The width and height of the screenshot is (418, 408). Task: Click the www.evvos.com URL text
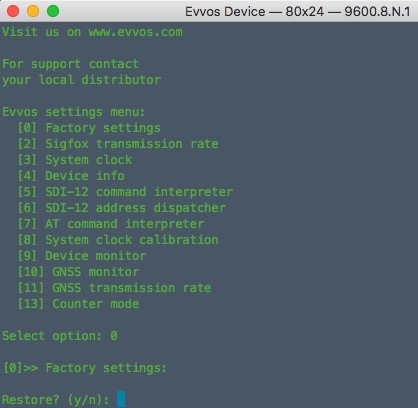tap(135, 32)
